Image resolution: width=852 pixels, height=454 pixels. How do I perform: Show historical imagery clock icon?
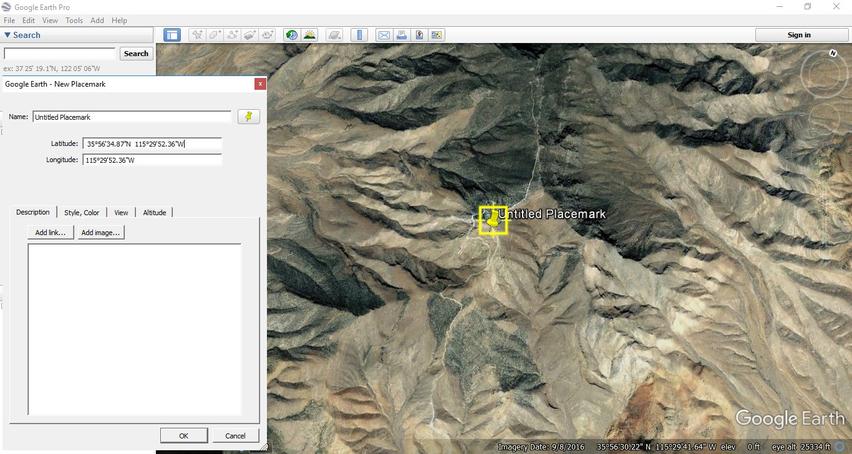pyautogui.click(x=292, y=35)
